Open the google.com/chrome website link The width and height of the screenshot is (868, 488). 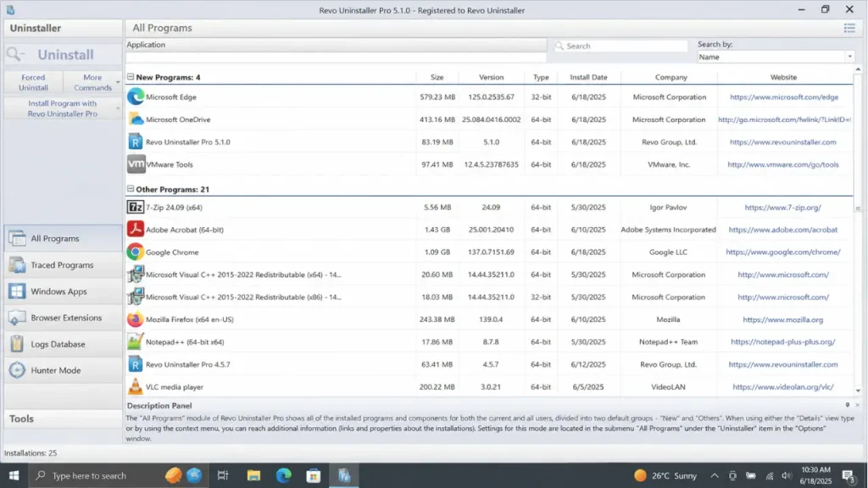[782, 252]
